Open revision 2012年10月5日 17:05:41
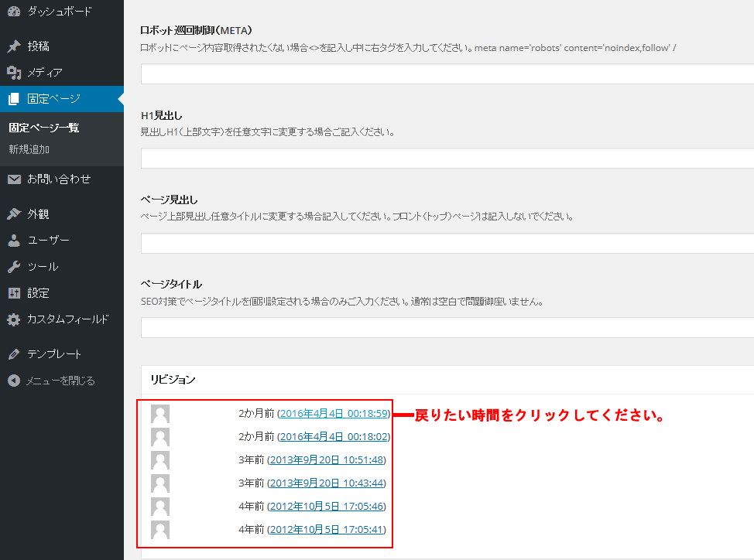 coord(327,529)
